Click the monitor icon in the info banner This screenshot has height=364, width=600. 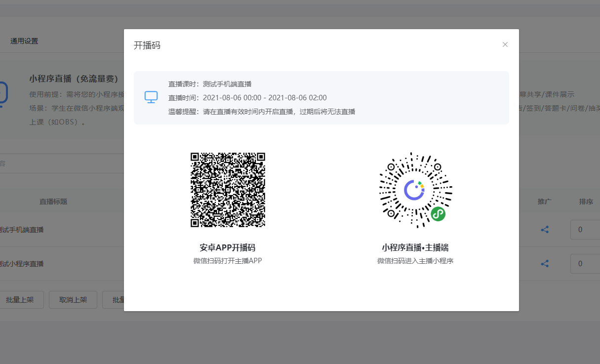pyautogui.click(x=151, y=97)
